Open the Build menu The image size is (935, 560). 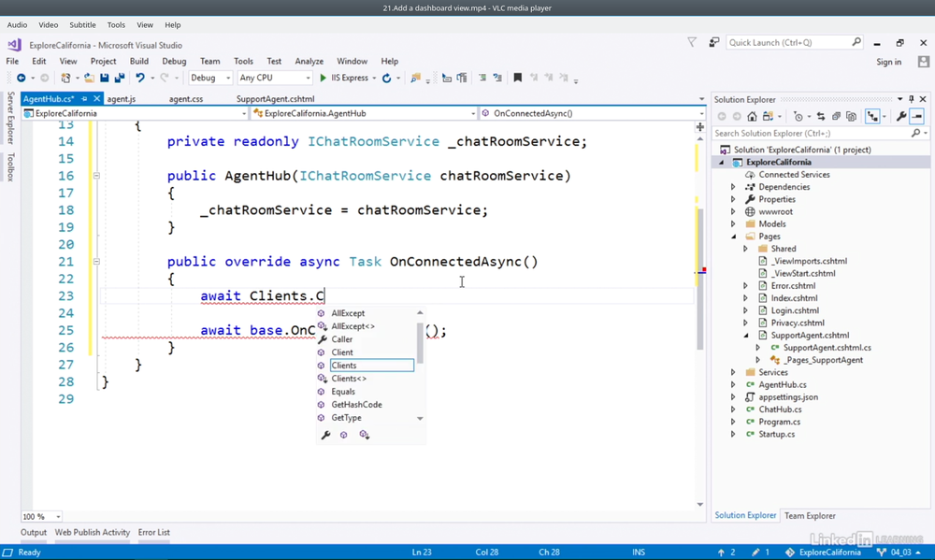[x=139, y=61]
